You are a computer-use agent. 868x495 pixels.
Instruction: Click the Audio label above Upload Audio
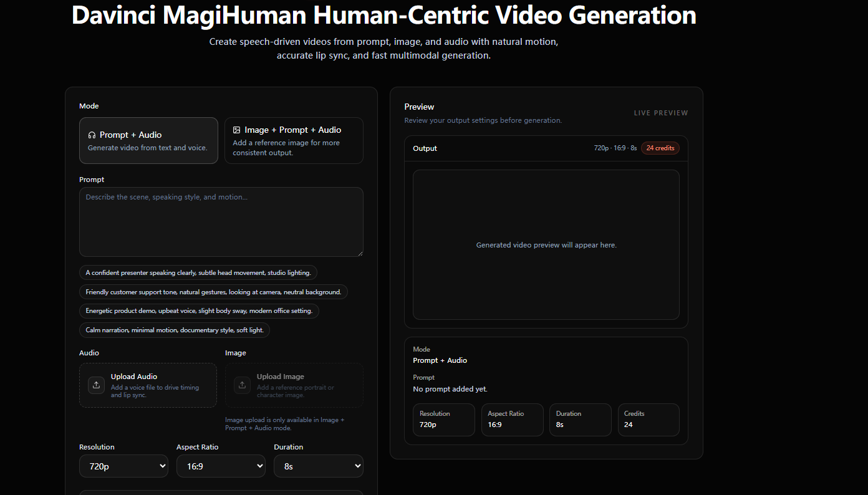point(89,353)
